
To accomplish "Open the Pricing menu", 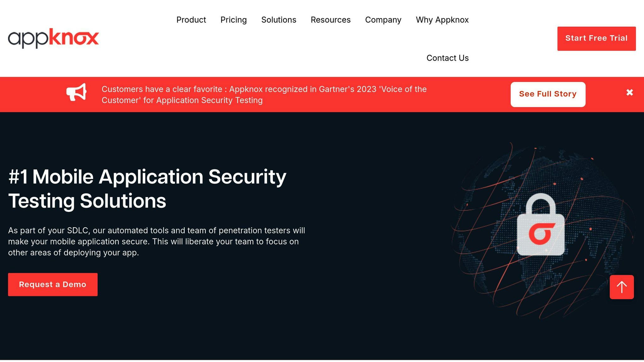I will [x=234, y=19].
